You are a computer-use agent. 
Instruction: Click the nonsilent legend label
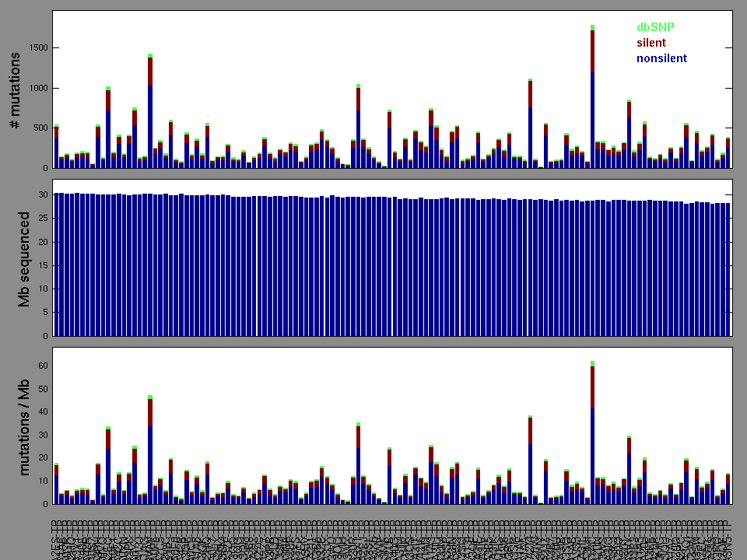661,58
